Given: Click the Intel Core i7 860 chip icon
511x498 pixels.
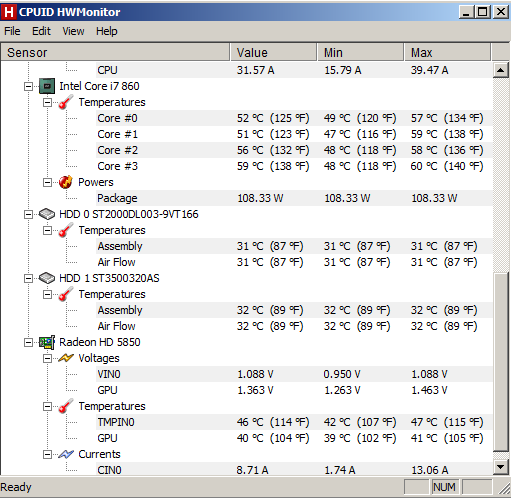Looking at the screenshot, I should point(47,86).
